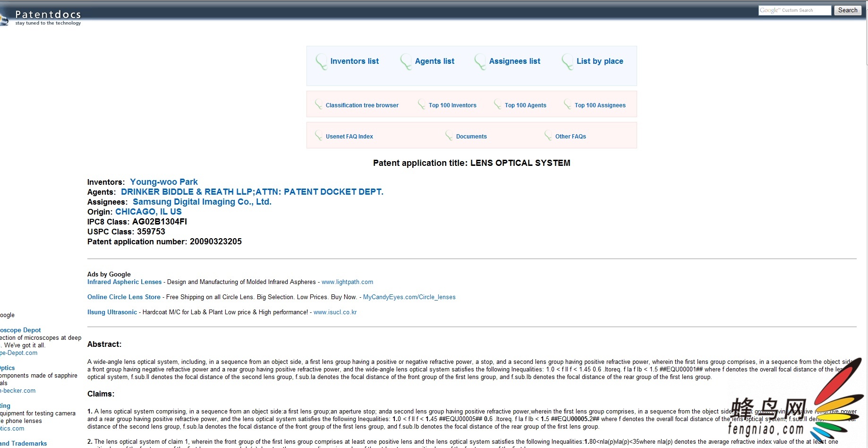Click the Search button
The image size is (868, 448).
(848, 10)
